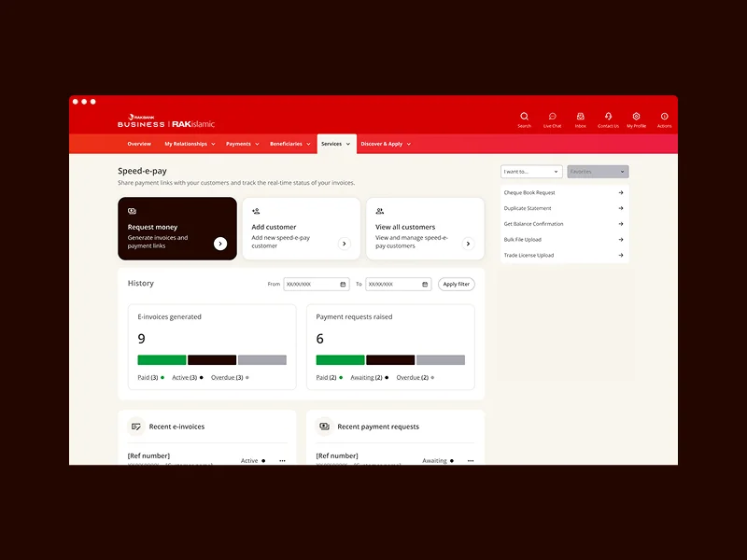Screen dimensions: 747x560
Task: Open the Add customer card
Action: [301, 229]
